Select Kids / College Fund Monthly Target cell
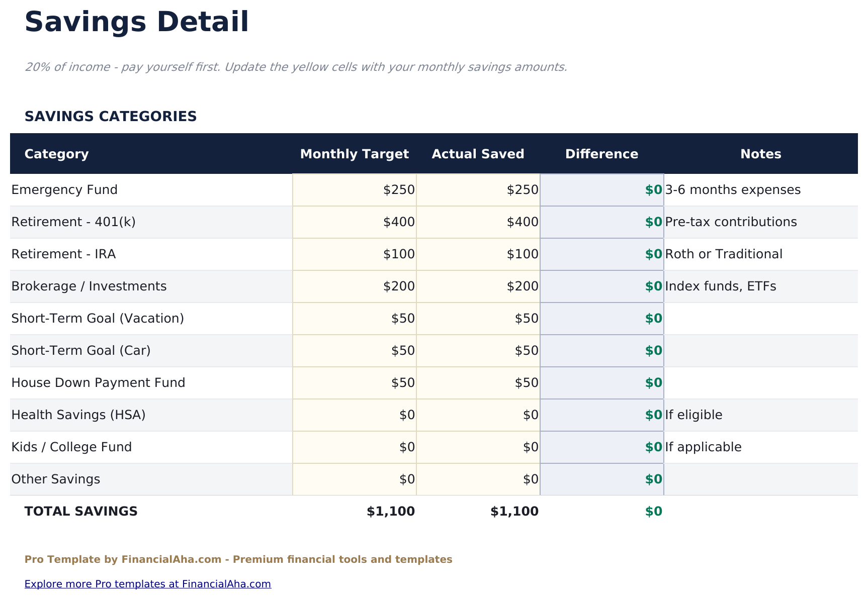868x600 pixels. point(355,447)
